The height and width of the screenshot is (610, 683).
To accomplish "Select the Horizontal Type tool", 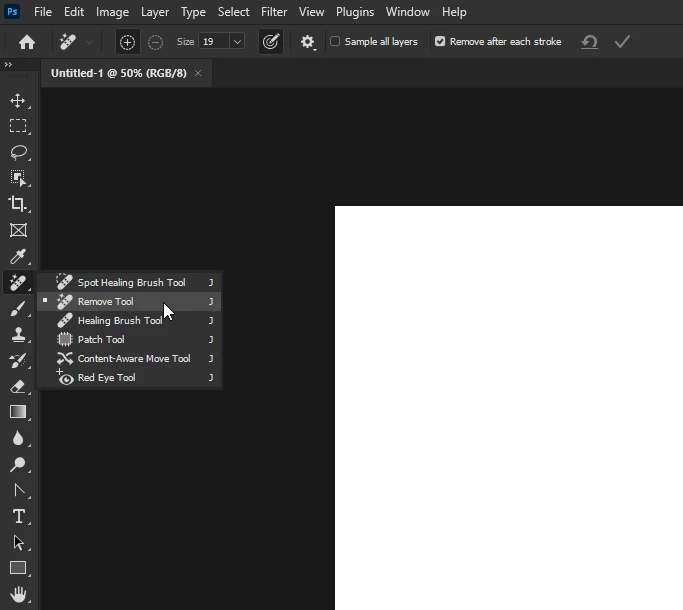I will point(18,516).
